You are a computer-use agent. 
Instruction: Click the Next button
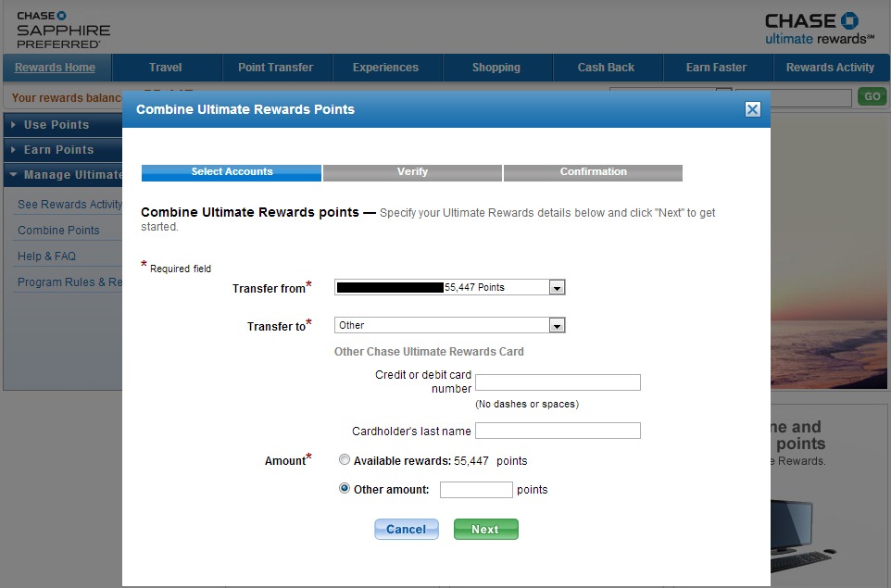[485, 529]
